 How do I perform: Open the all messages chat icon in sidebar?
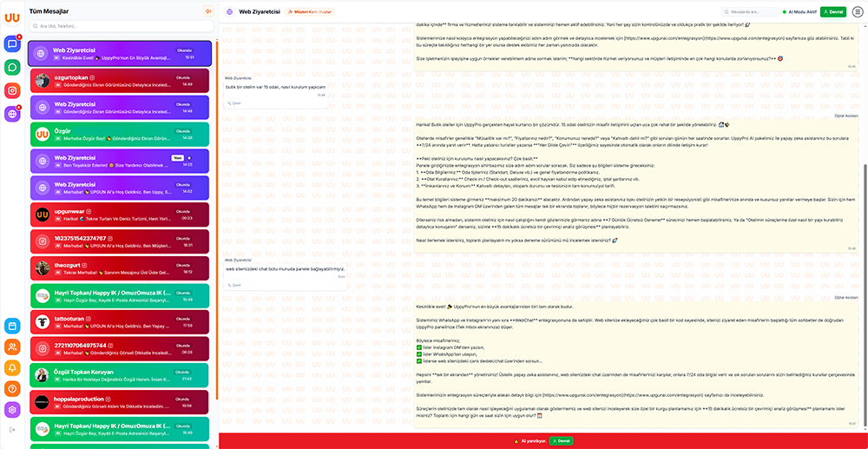pos(12,44)
